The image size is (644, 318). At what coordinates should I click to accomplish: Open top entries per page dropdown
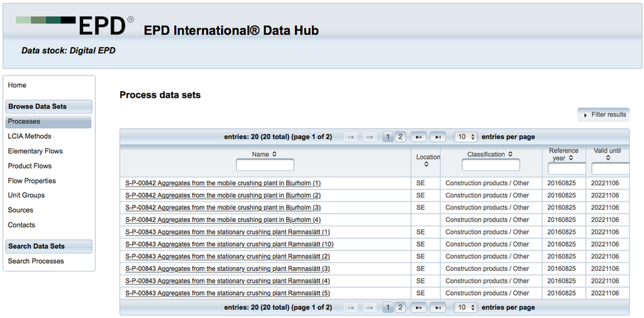pos(466,137)
